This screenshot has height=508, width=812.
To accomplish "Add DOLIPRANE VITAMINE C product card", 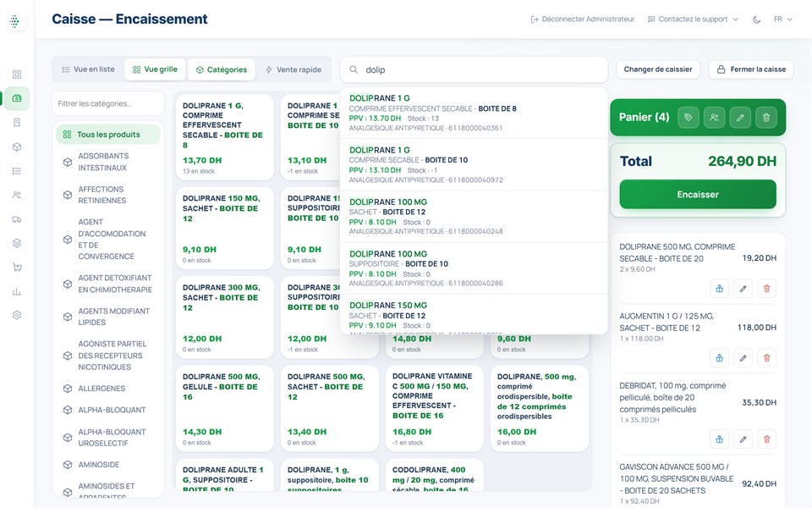I will pyautogui.click(x=435, y=408).
